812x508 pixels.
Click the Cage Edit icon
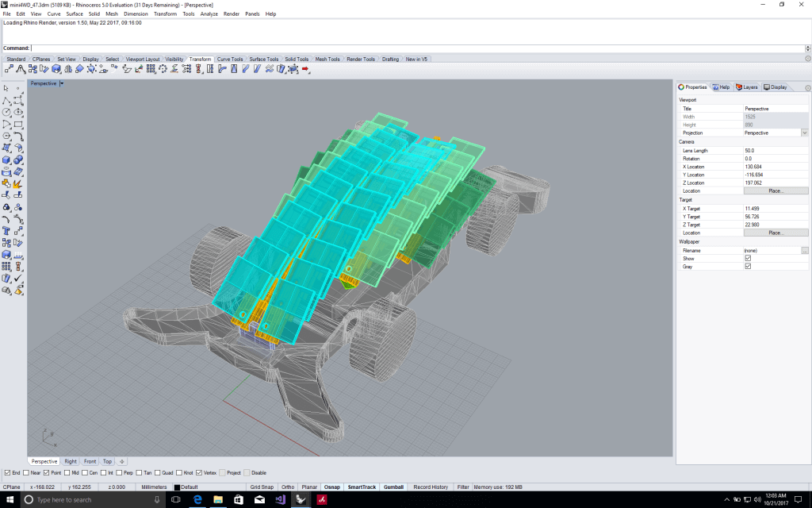click(x=293, y=69)
